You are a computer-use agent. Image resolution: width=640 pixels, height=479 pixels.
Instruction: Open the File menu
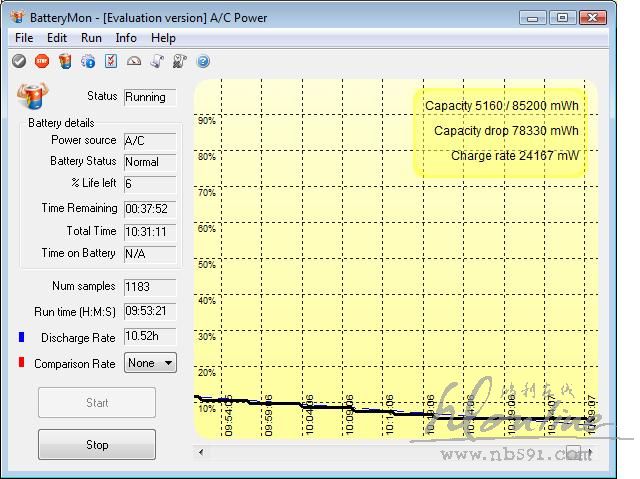coord(24,38)
